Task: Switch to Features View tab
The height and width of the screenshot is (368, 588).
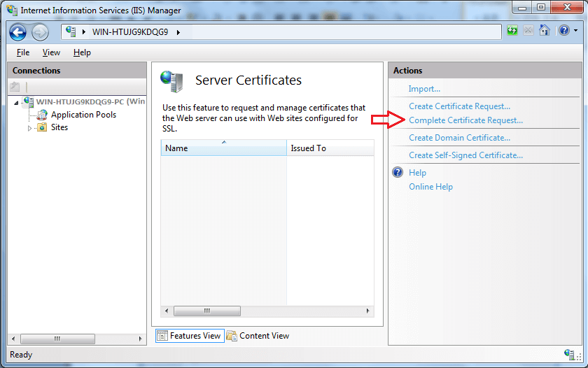Action: click(190, 336)
